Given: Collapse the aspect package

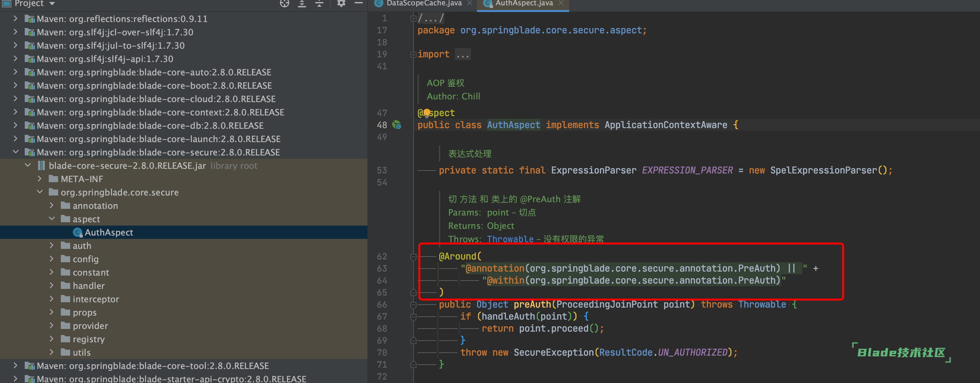Looking at the screenshot, I should click(52, 219).
